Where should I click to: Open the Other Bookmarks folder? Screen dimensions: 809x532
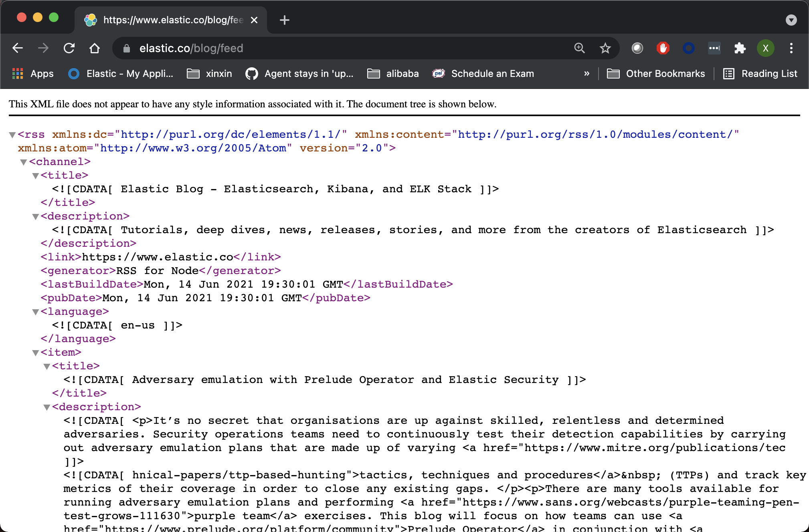[x=656, y=74]
